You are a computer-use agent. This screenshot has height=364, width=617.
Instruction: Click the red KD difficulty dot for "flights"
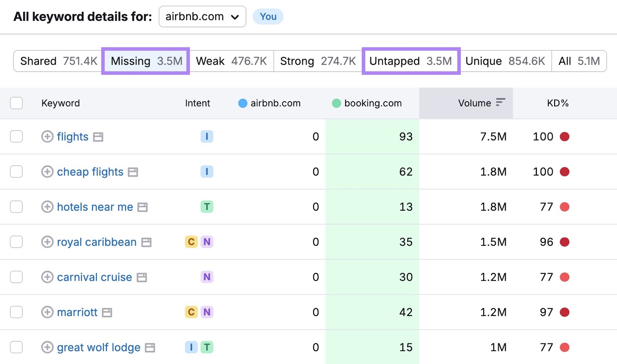pos(565,137)
